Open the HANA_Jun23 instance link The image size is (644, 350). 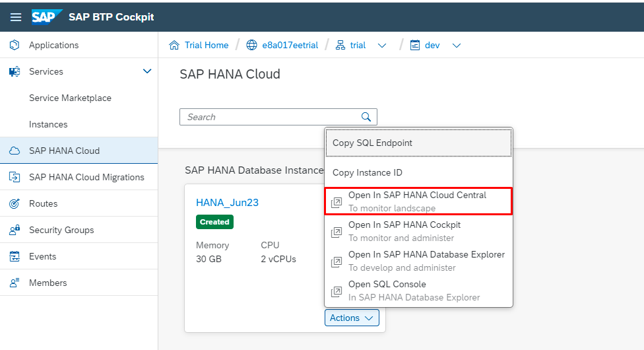point(227,203)
